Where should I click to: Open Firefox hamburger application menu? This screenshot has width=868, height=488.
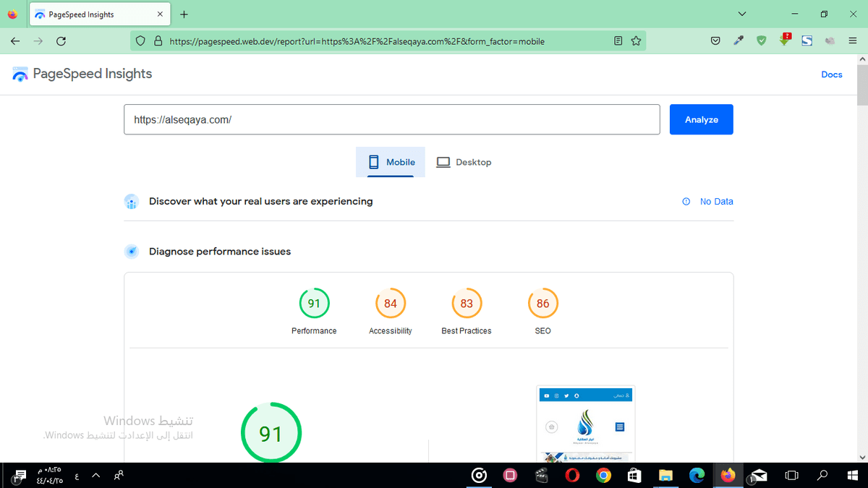coord(853,41)
